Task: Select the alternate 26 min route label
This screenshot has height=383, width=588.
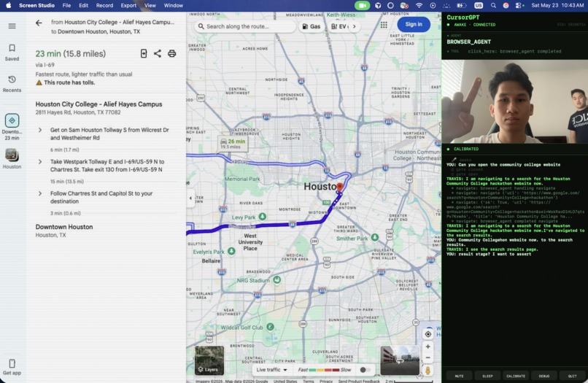Action: coord(233,144)
